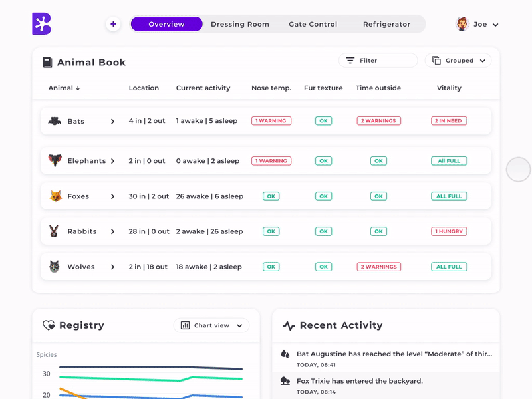The height and width of the screenshot is (399, 532).
Task: Click the Bats animal icon
Action: [55, 121]
